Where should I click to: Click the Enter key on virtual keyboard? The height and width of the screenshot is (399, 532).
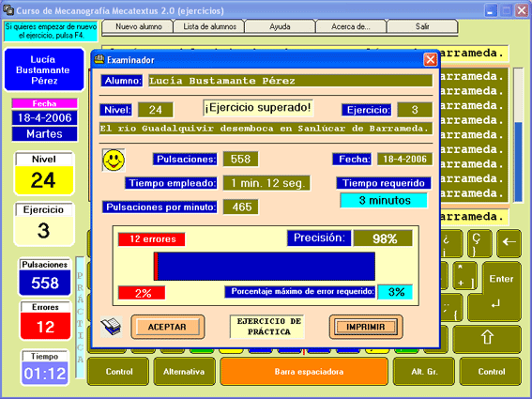(x=500, y=291)
